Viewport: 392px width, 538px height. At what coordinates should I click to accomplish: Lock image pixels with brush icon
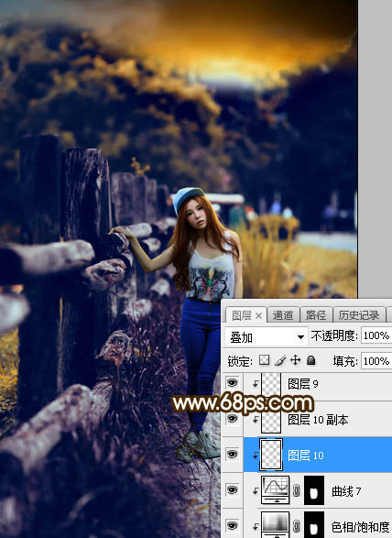click(x=280, y=360)
